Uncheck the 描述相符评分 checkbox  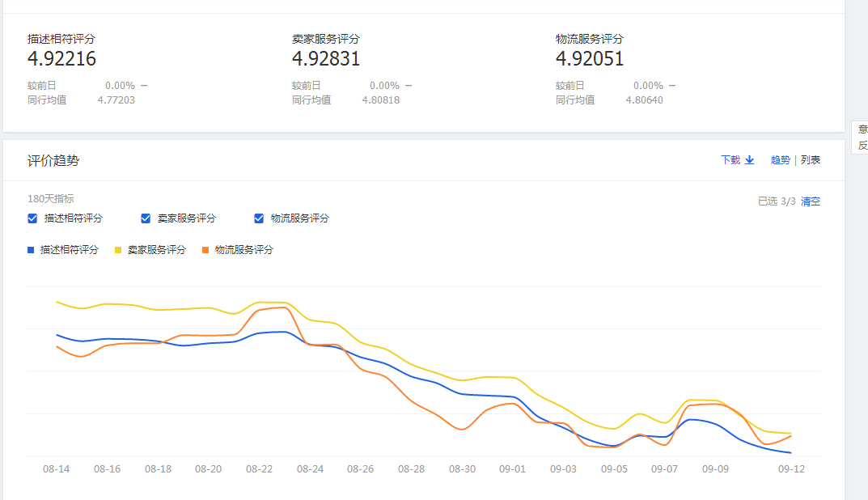coord(32,218)
